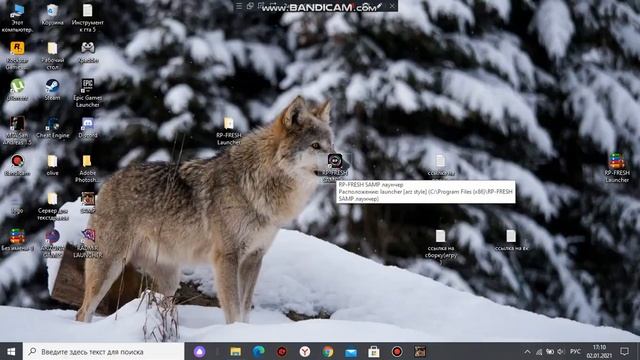
Task: Open the Windows Start menu
Action: tap(11, 351)
